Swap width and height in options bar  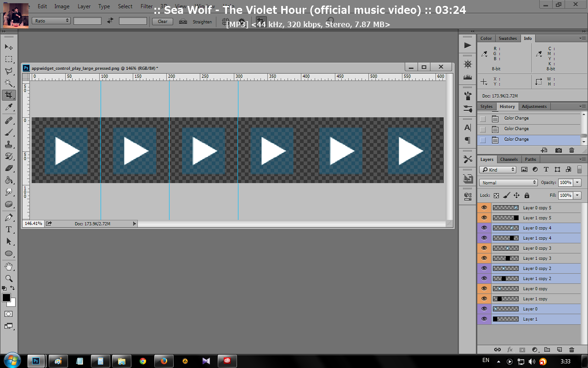(110, 21)
